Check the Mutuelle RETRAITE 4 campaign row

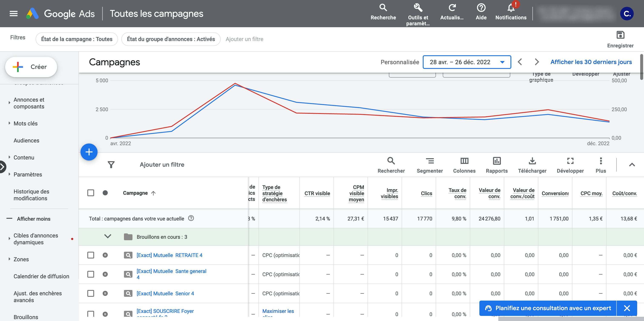(x=91, y=255)
